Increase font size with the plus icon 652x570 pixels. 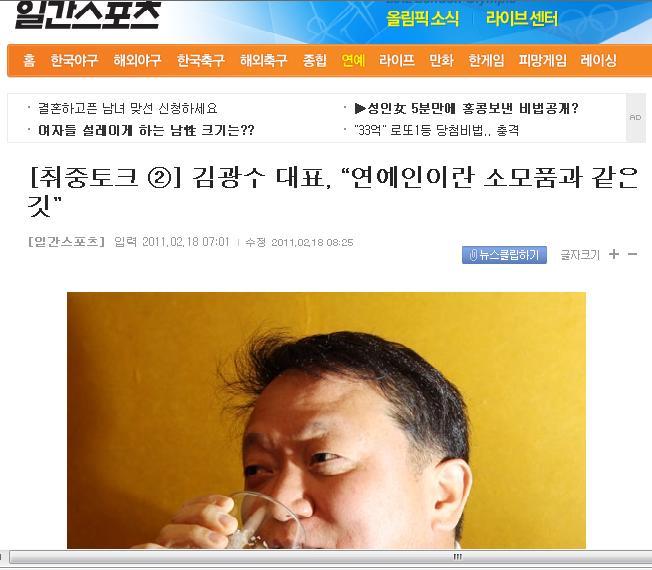[x=613, y=254]
